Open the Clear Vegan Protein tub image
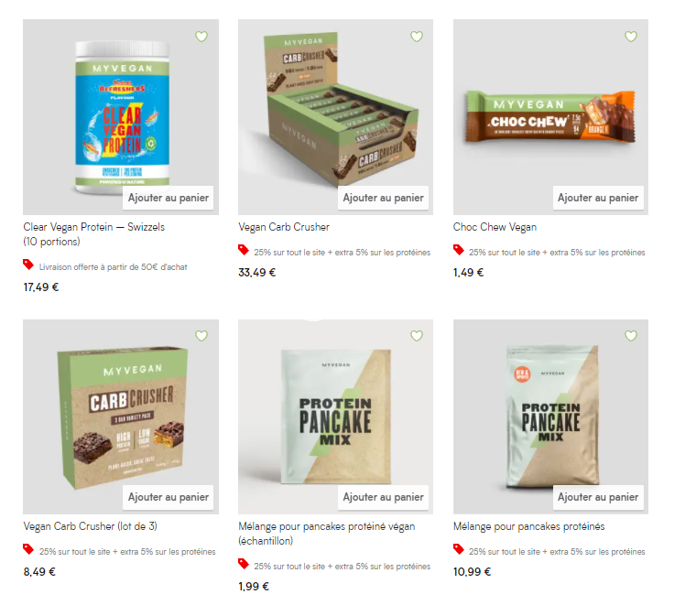The width and height of the screenshot is (685, 616). coord(121,117)
